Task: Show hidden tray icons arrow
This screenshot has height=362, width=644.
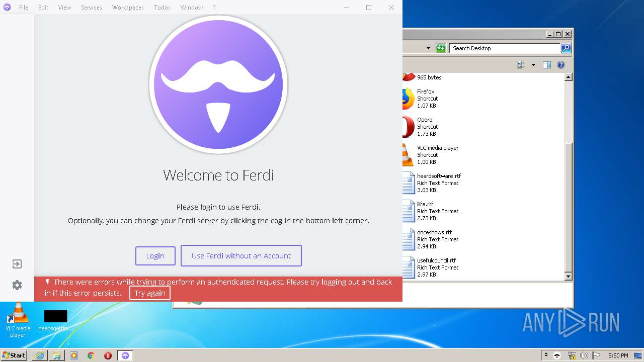Action: [x=546, y=355]
